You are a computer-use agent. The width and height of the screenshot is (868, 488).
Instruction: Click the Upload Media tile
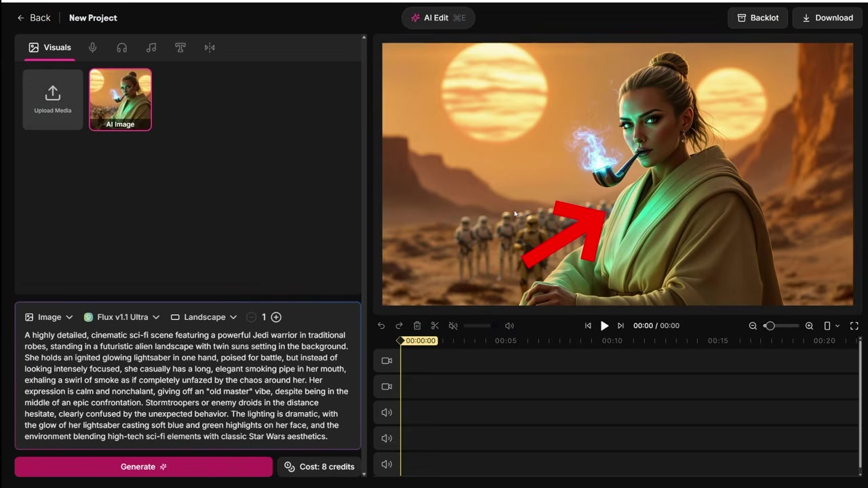tap(53, 99)
